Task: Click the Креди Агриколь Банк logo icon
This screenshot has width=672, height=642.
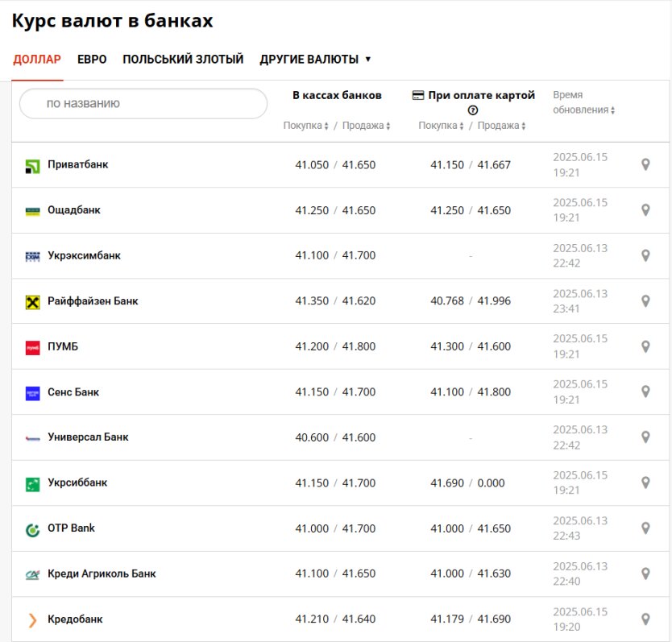Action: (32, 574)
